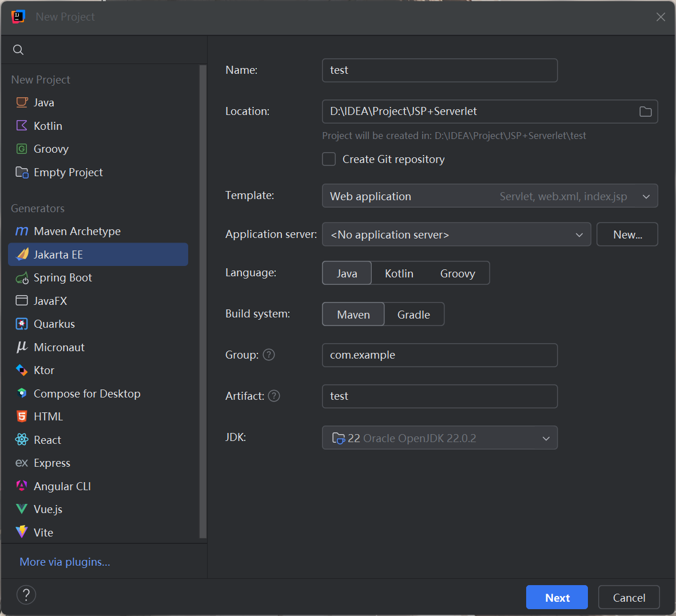Open dialog help question mark button

(x=26, y=595)
